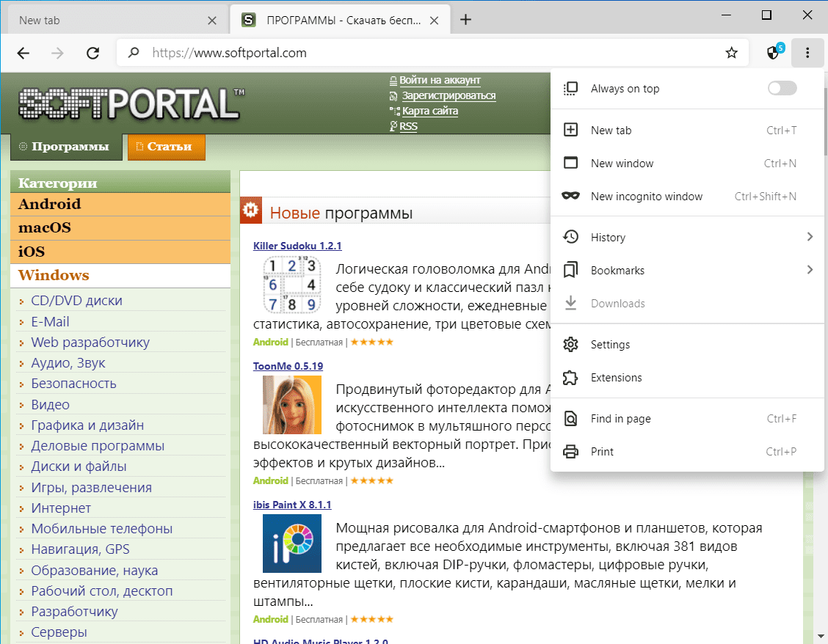Click the Extensions puzzle icon
828x644 pixels.
pyautogui.click(x=571, y=378)
